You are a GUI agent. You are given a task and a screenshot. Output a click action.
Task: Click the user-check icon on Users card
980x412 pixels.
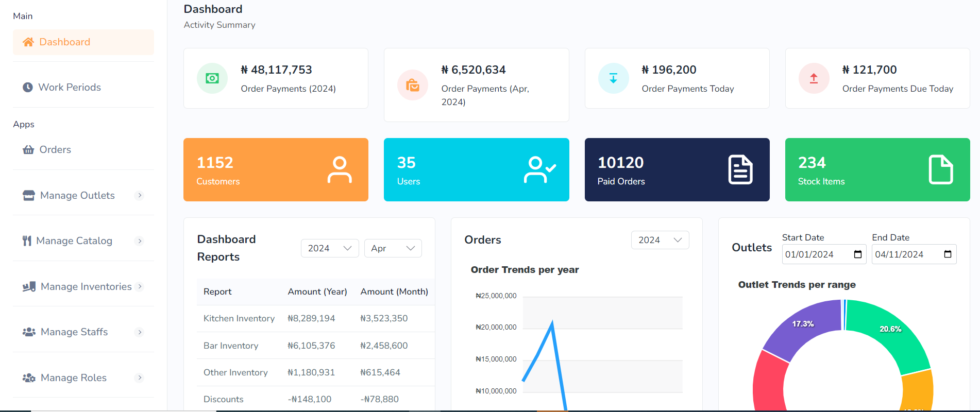539,170
